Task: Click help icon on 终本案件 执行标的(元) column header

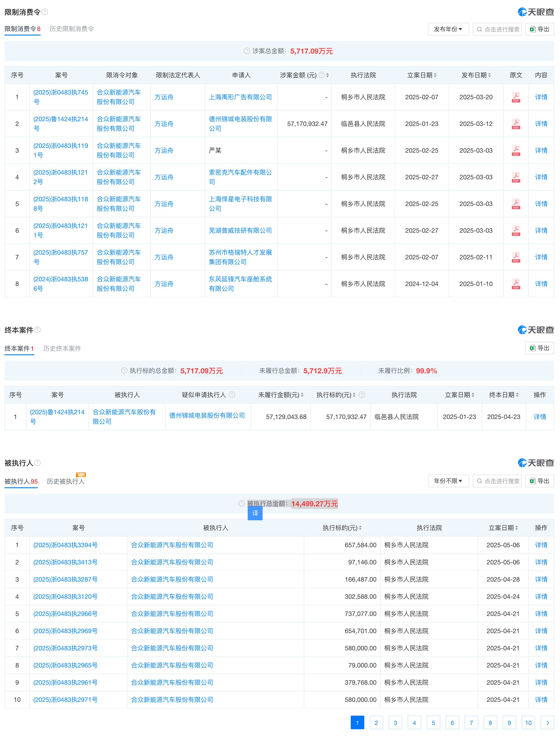Action: 362,395
